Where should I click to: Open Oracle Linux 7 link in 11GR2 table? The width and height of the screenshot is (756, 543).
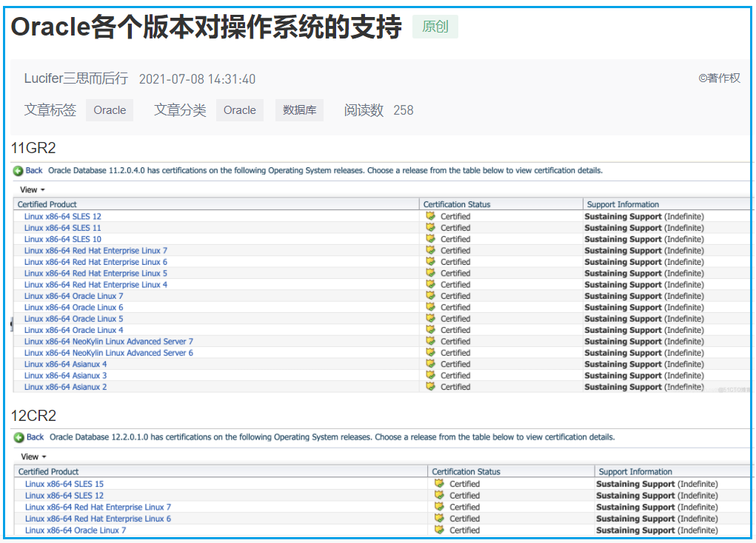pyautogui.click(x=74, y=296)
